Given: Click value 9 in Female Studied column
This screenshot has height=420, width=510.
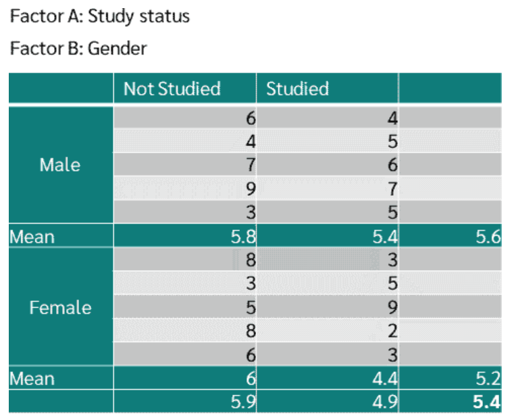Looking at the screenshot, I should (x=392, y=308).
